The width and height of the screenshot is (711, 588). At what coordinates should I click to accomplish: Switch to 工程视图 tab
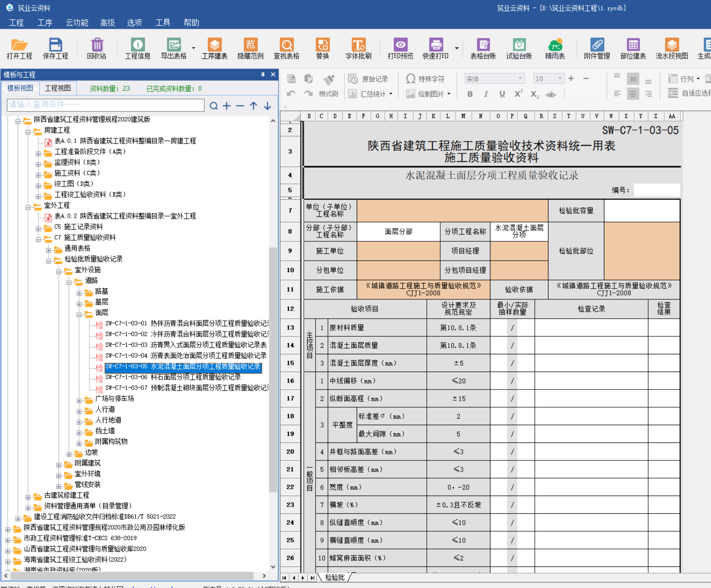click(58, 88)
